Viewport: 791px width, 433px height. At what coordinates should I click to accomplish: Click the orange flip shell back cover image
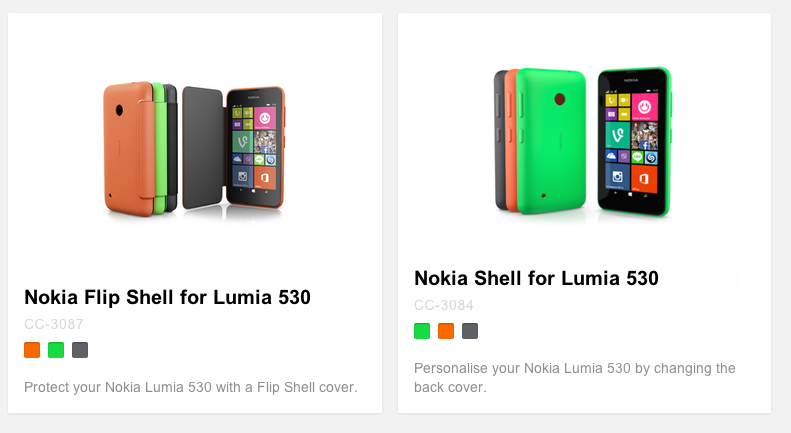coord(128,160)
